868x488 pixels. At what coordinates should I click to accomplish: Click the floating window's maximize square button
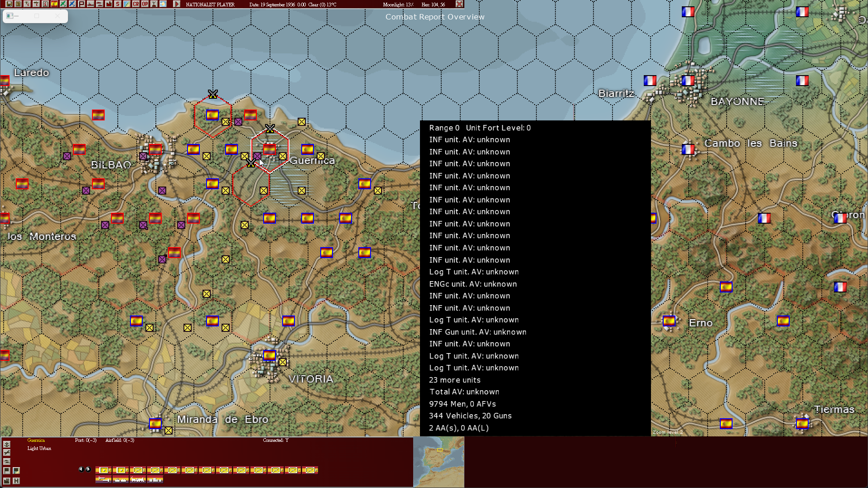point(37,16)
